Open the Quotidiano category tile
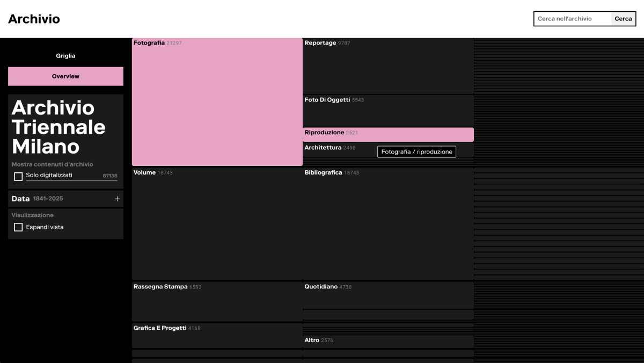 pos(388,295)
